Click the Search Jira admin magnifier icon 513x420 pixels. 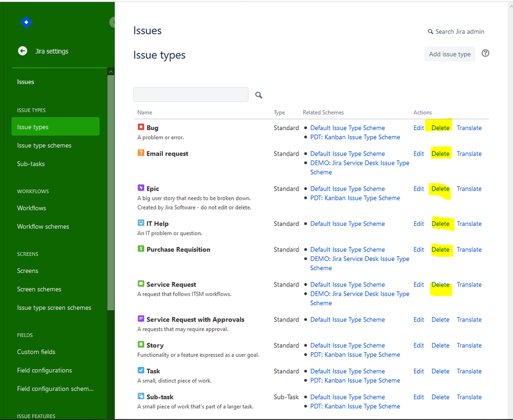click(430, 32)
